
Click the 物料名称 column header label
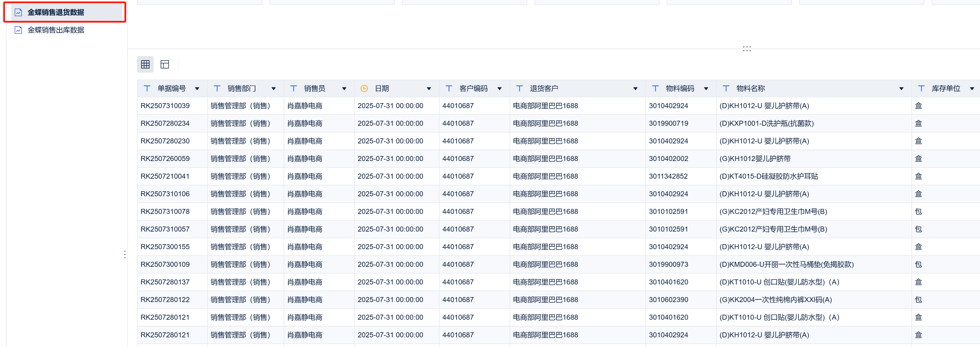[751, 88]
